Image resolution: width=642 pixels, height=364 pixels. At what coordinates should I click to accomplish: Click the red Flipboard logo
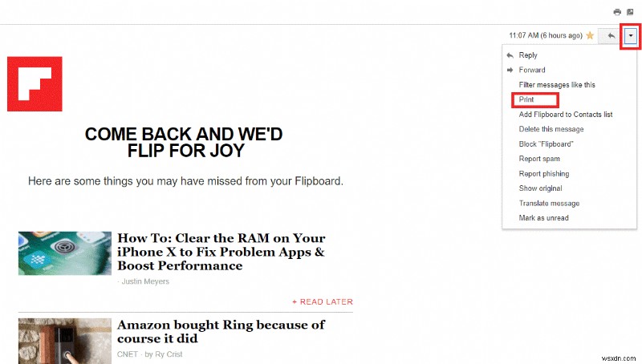(x=35, y=83)
